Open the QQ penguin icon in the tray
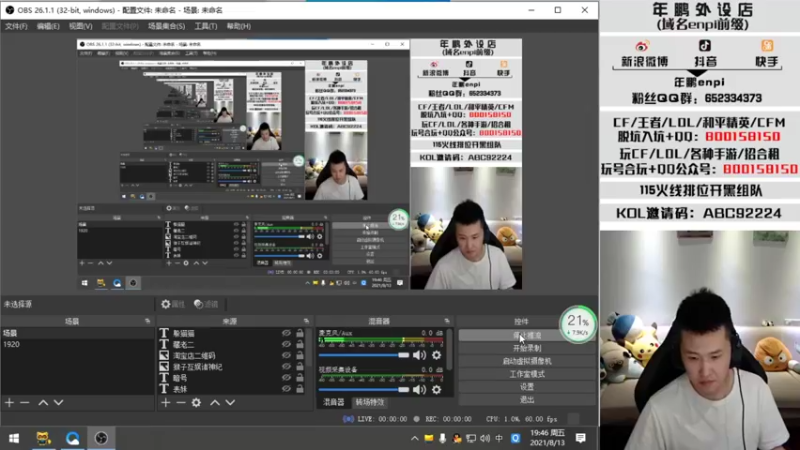Image resolution: width=800 pixels, height=450 pixels. pyautogui.click(x=457, y=438)
